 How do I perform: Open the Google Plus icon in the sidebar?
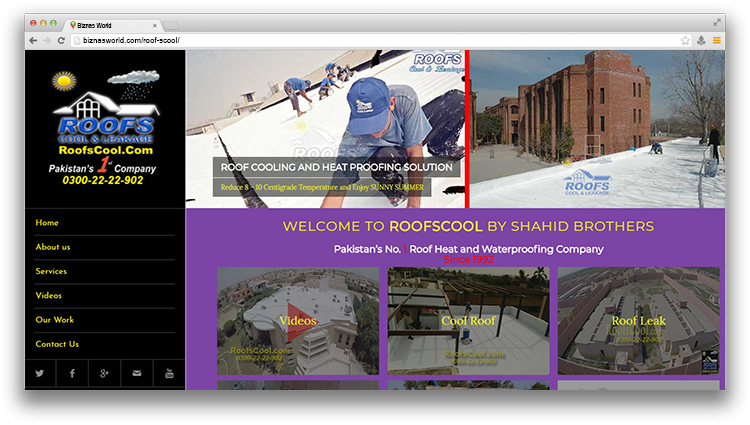coord(104,373)
